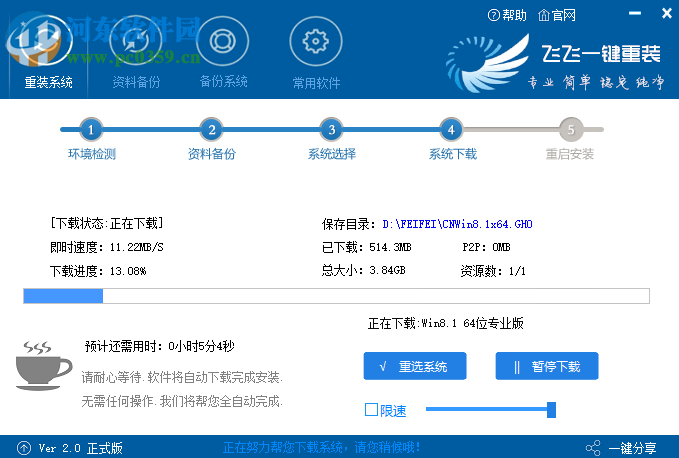Viewport: 679px width, 458px height.
Task: Minimize the 飞飞一键重装 window
Action: (635, 13)
